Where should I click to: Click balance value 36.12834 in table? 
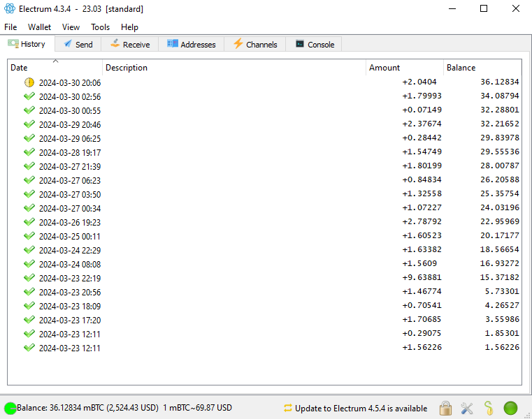[x=500, y=82]
